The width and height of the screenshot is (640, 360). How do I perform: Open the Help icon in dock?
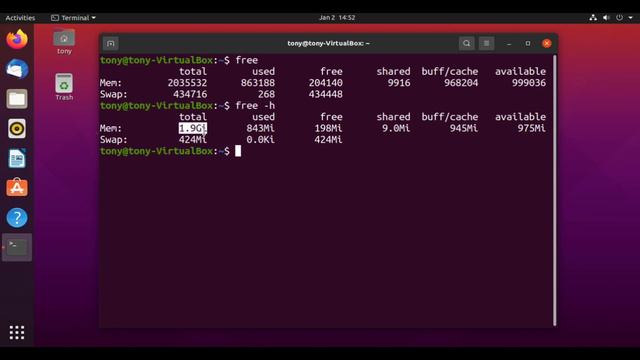coord(17,218)
